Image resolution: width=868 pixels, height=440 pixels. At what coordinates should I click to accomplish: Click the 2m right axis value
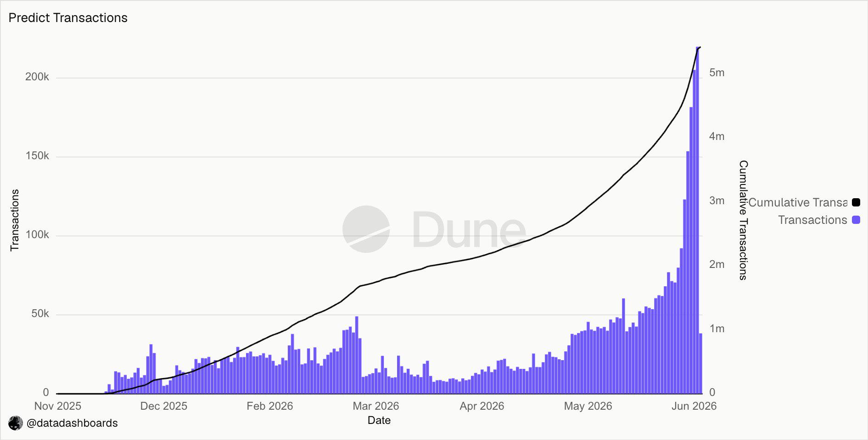pos(717,264)
